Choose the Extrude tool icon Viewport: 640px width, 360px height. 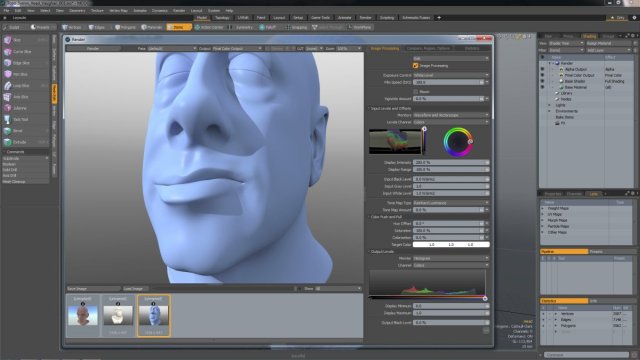[x=7, y=142]
